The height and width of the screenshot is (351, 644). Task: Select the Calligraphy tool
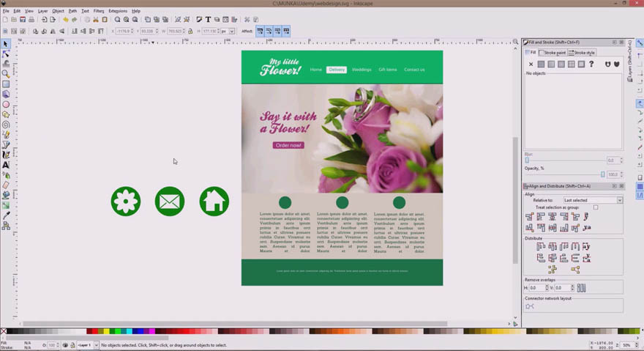click(6, 155)
